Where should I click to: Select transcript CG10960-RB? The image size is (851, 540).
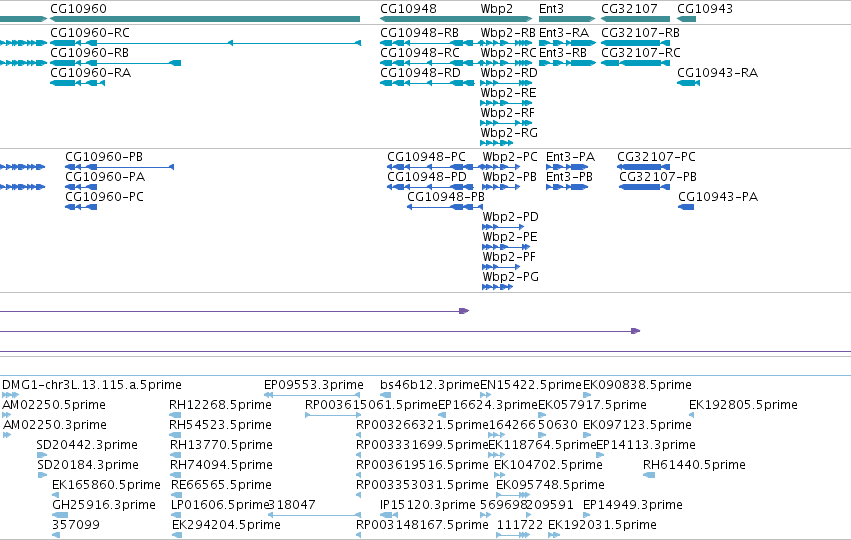point(115,63)
